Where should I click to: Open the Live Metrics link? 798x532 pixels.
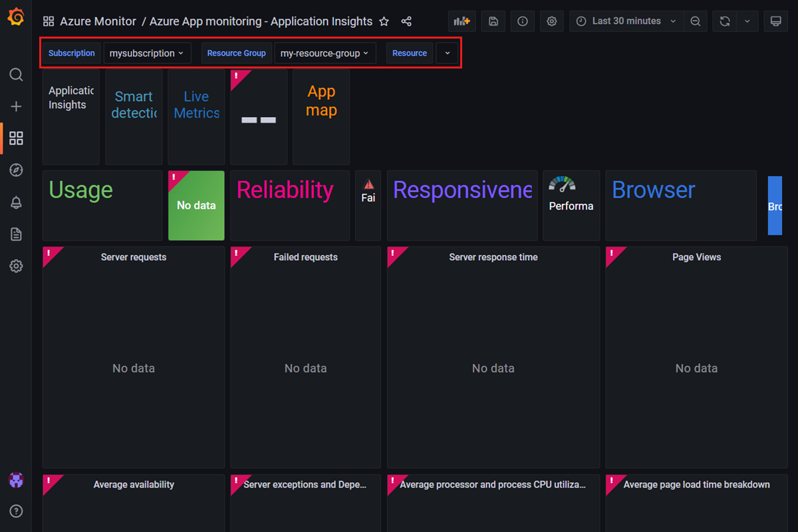196,104
